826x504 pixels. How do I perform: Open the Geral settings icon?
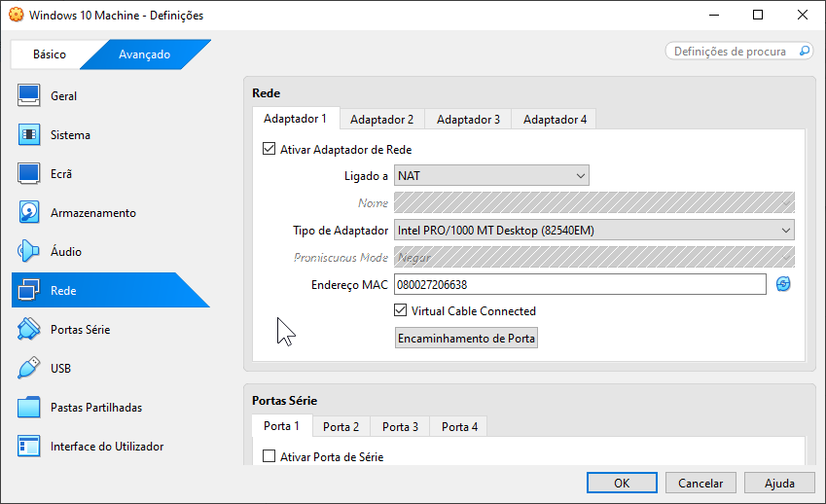point(29,95)
